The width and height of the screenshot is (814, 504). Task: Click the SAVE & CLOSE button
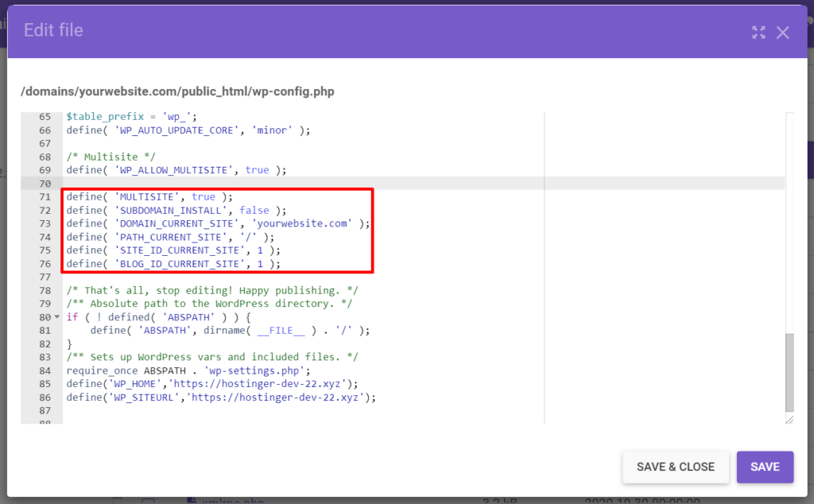coord(676,467)
